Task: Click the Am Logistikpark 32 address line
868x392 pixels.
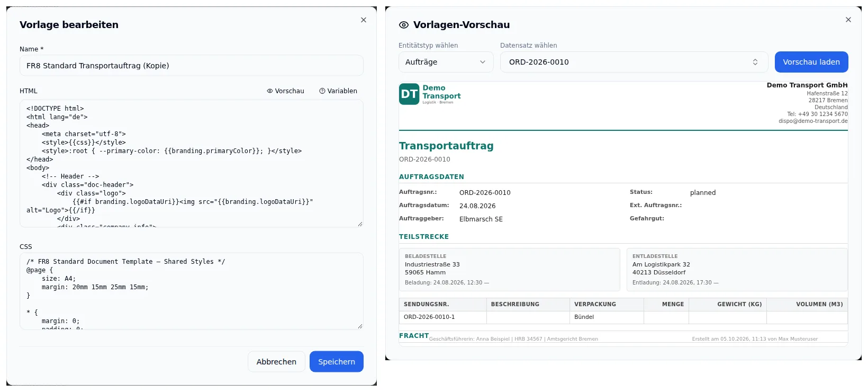Action: [x=661, y=265]
